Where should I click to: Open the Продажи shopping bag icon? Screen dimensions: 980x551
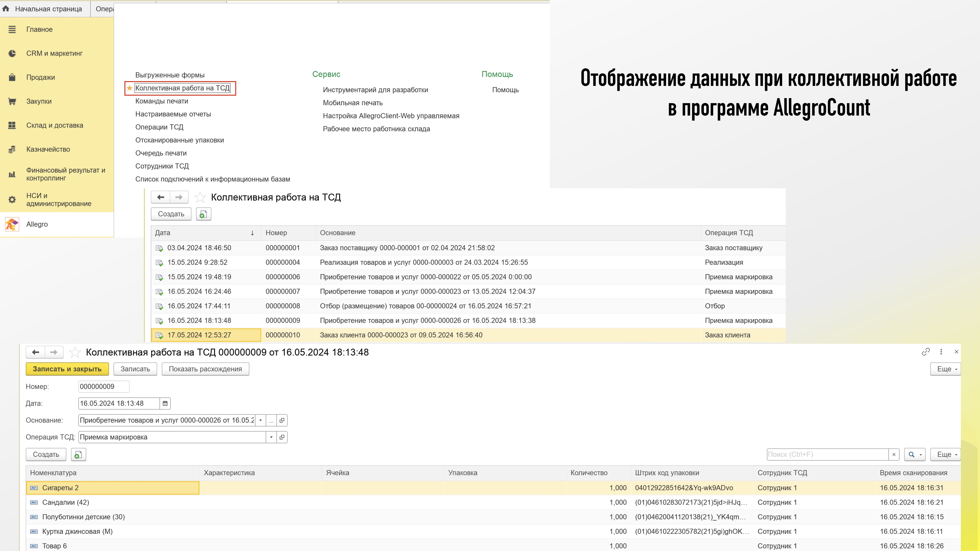tap(12, 77)
